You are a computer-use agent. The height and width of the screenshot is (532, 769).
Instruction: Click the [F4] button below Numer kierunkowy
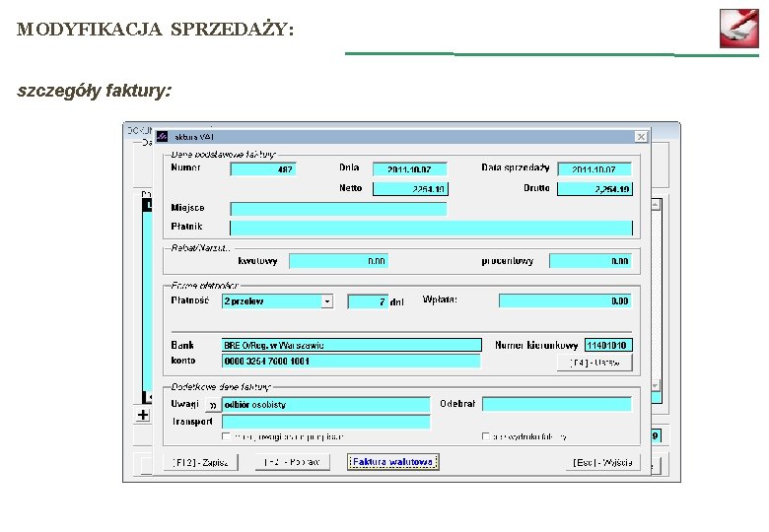[x=594, y=363]
